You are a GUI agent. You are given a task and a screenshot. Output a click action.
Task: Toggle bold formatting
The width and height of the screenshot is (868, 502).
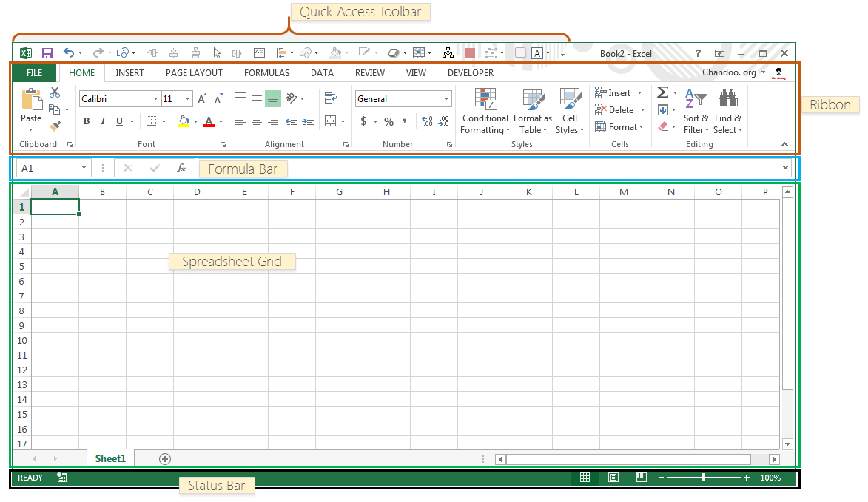(x=87, y=121)
